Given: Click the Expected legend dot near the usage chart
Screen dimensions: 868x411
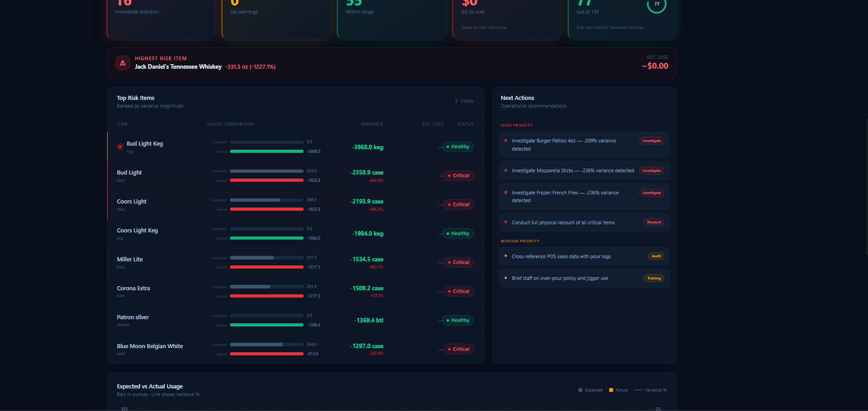Looking at the screenshot, I should tap(581, 390).
